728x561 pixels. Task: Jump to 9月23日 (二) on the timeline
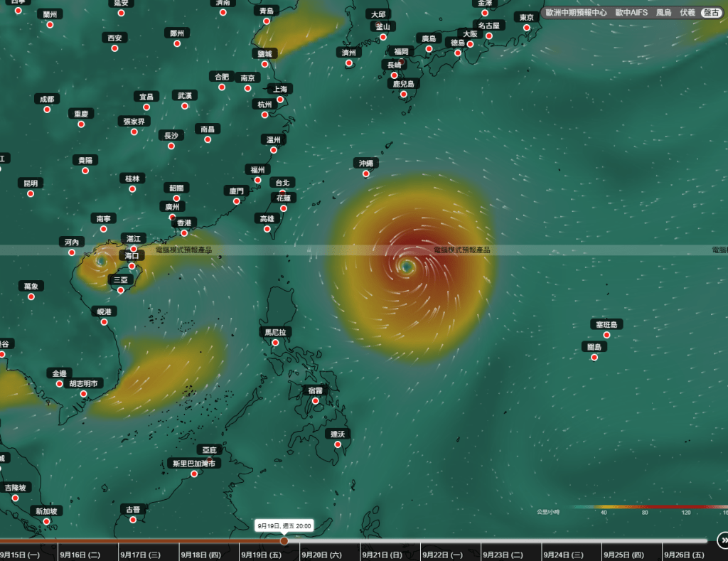click(503, 555)
